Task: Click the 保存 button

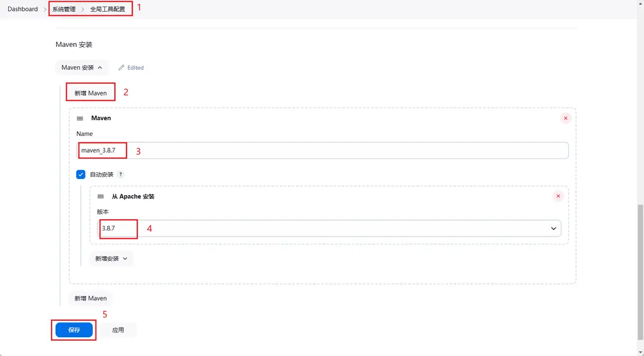Action: [x=74, y=330]
